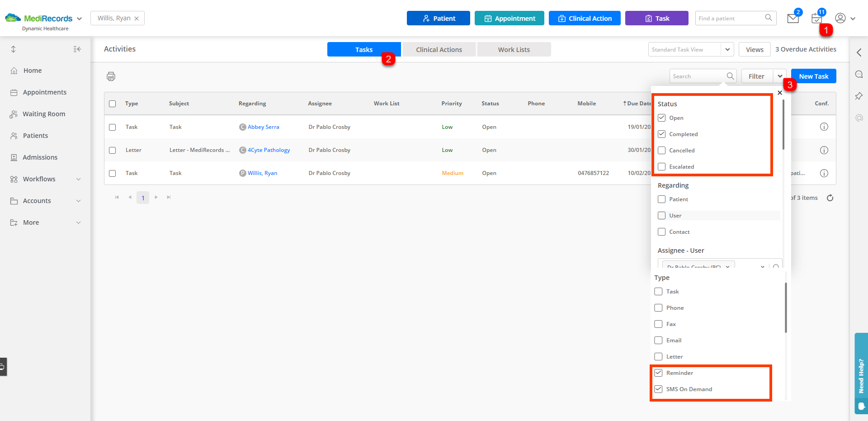
Task: Open the user profile icon
Action: (x=840, y=18)
